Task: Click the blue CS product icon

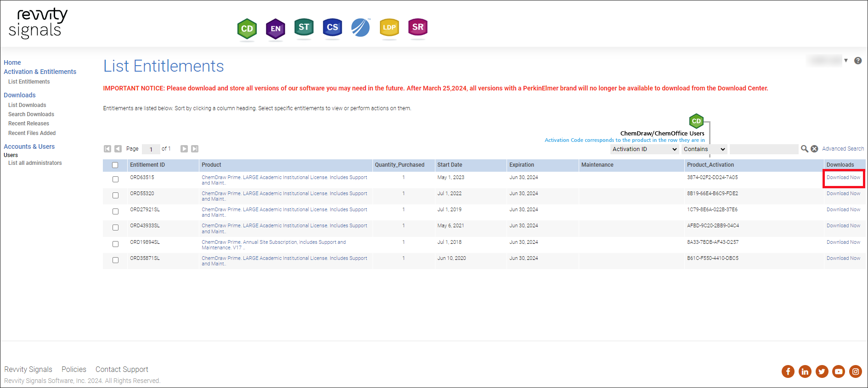Action: 333,28
